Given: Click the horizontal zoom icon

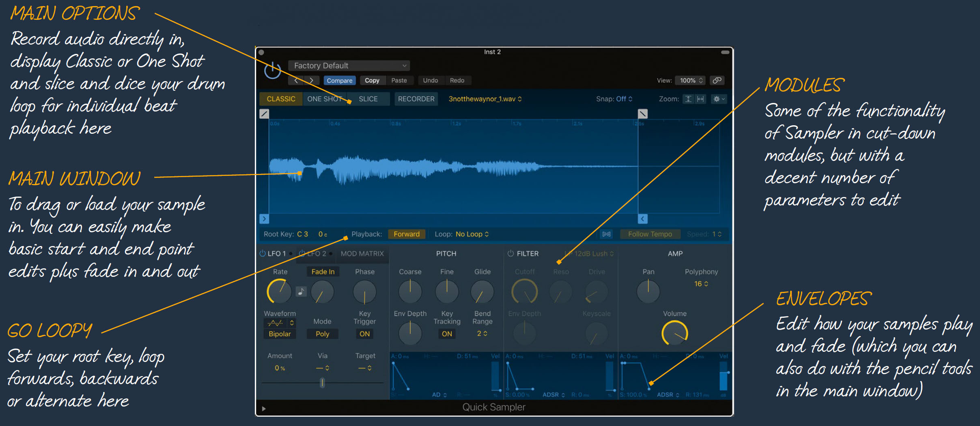Looking at the screenshot, I should point(700,99).
